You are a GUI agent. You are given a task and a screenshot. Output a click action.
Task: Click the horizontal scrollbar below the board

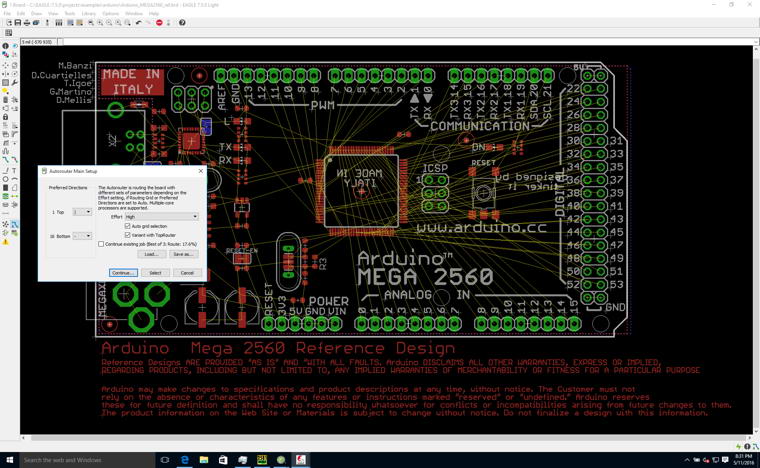388,438
